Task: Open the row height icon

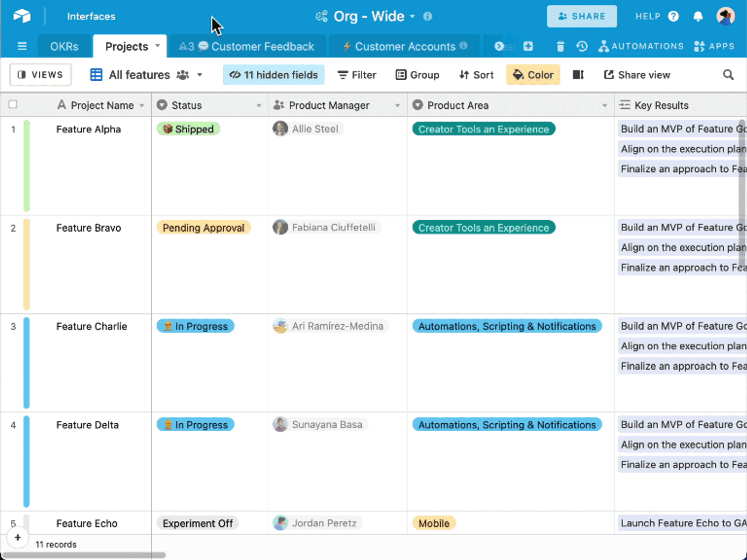Action: [578, 75]
